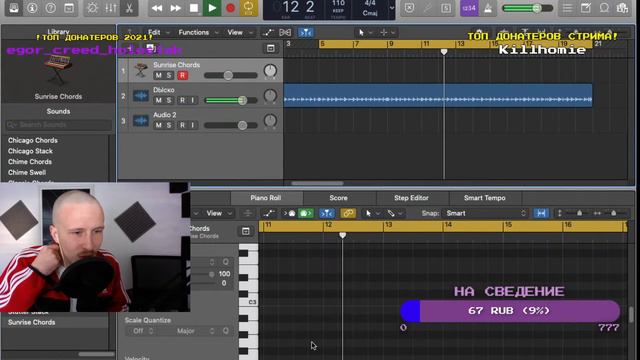640x360 pixels.
Task: Toggle green MIDI Out button in Piano Roll
Action: pos(305,213)
